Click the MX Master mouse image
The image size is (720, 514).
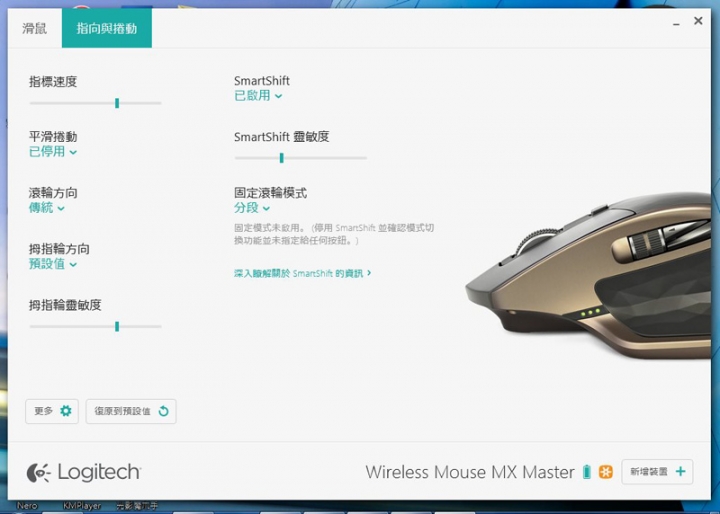pyautogui.click(x=590, y=276)
